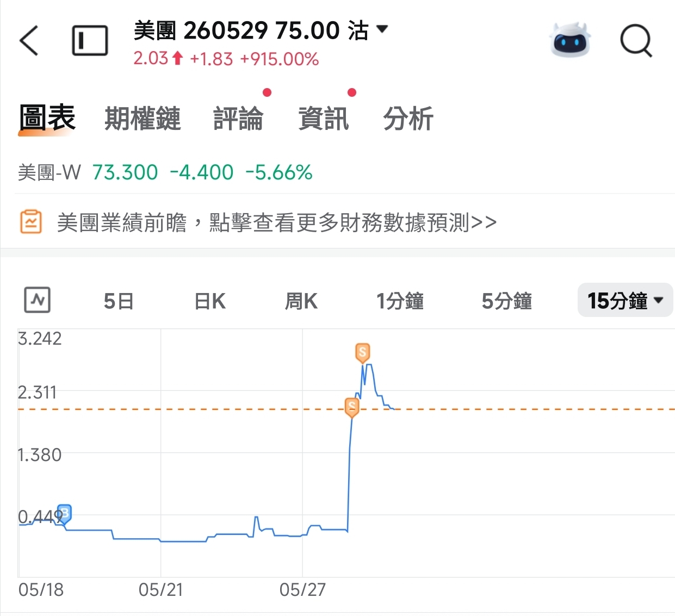Select the 圖表 tab
The image size is (675, 616).
click(47, 118)
